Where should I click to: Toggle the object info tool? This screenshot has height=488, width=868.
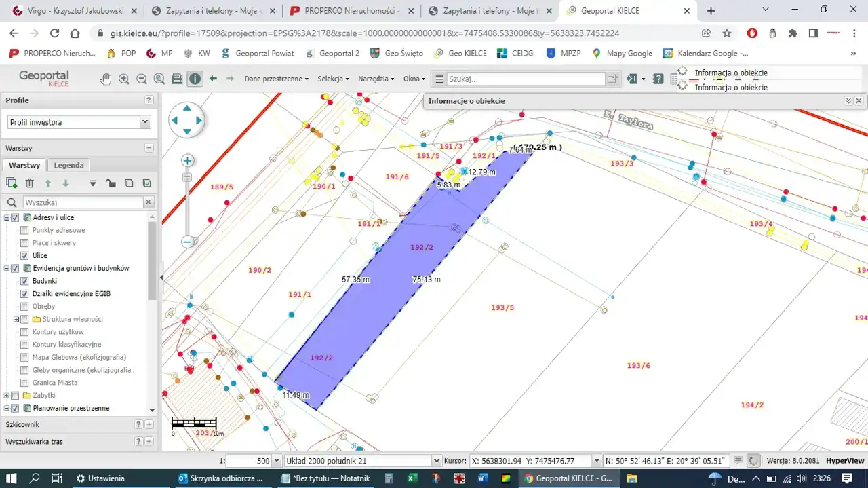tap(195, 79)
